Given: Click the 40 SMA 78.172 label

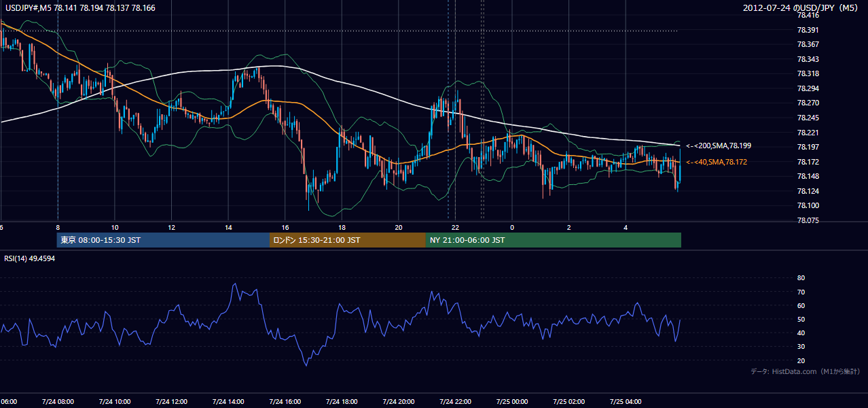Looking at the screenshot, I should pos(718,162).
